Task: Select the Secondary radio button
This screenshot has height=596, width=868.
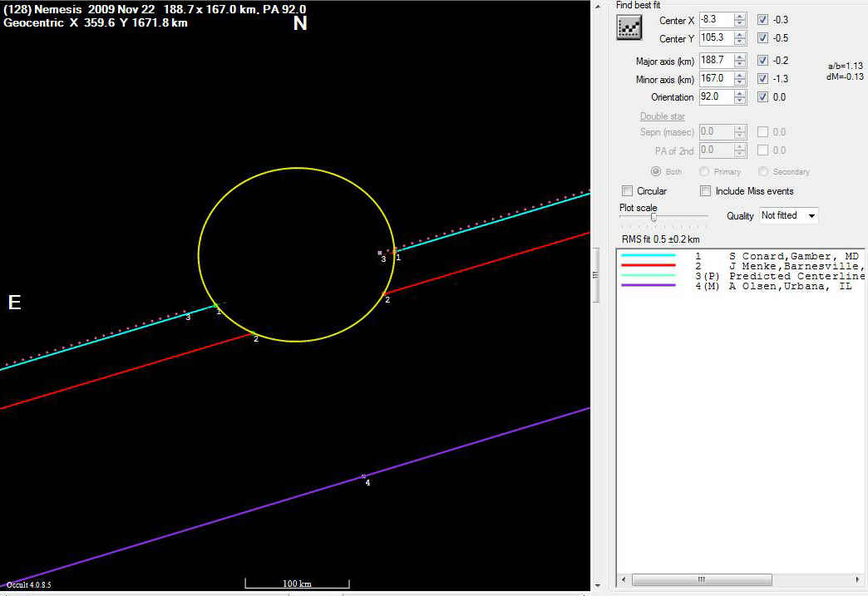Action: (762, 171)
